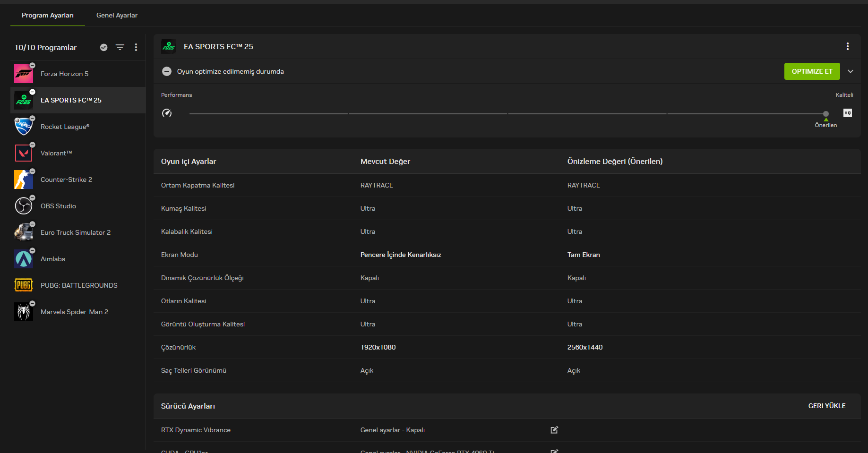Select the OBS Studio icon

(x=24, y=206)
